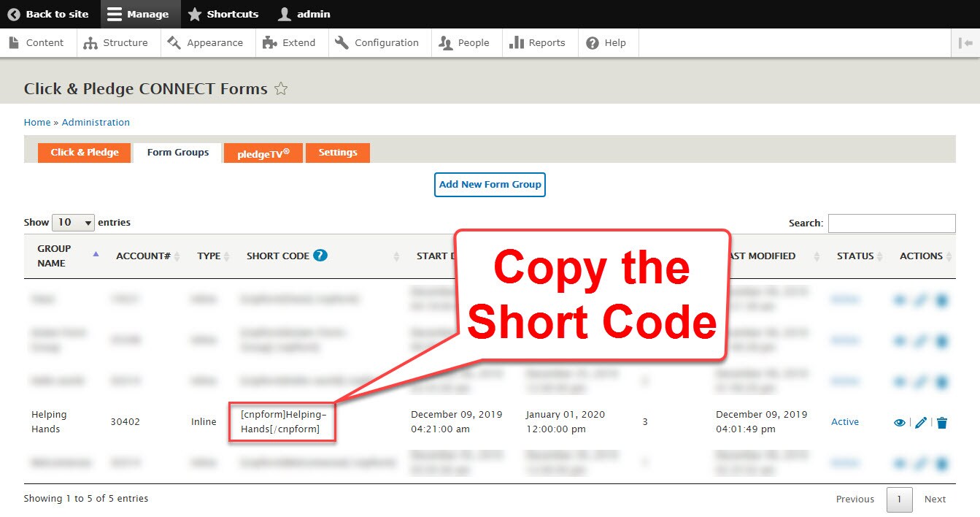Viewport: 980px width, 517px height.
Task: View the Helping Hands form group eye icon
Action: point(900,423)
